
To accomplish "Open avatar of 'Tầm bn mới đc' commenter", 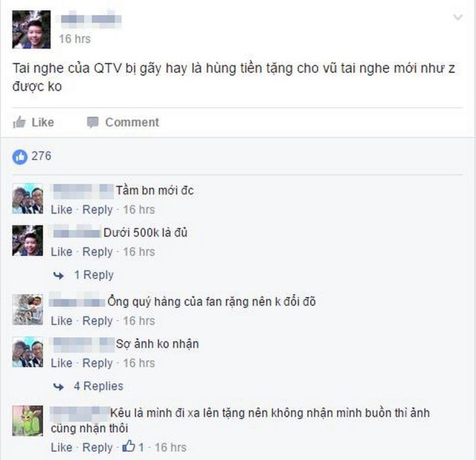I will 28,199.
